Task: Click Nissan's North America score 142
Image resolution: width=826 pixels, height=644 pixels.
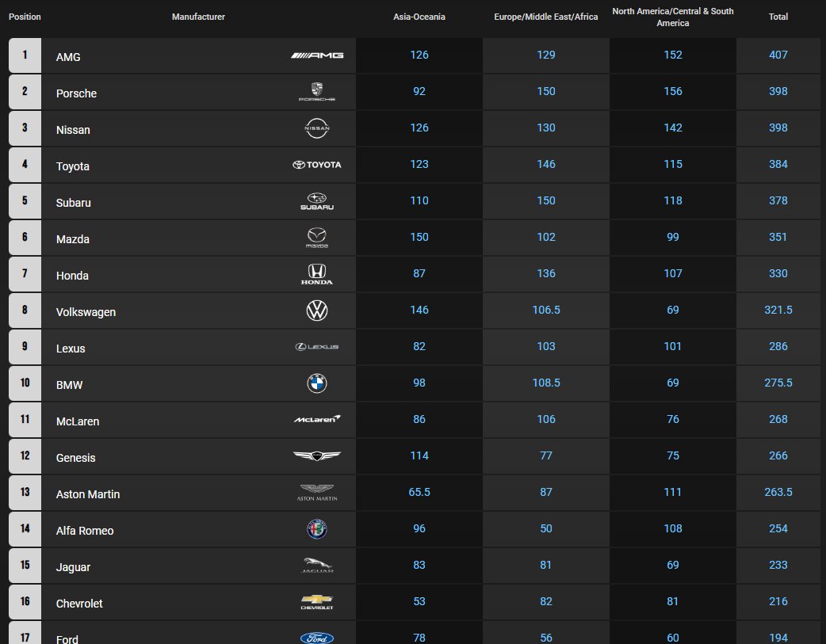Action: coord(673,128)
